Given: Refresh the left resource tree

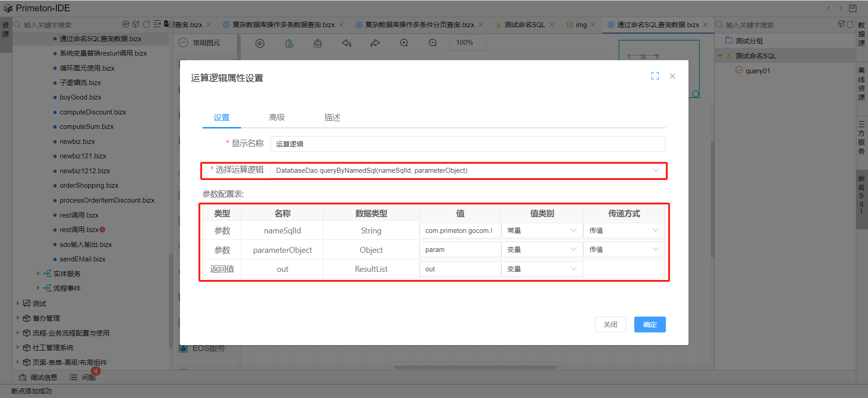Looking at the screenshot, I should click(146, 24).
